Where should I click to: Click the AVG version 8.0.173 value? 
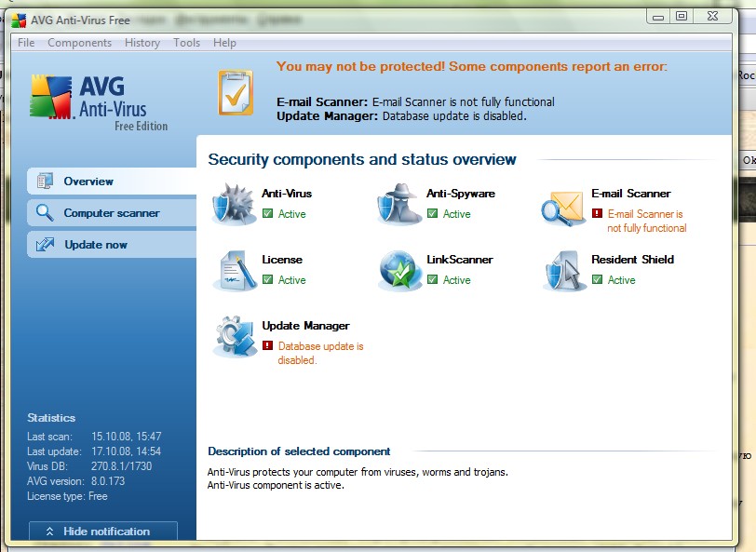108,481
